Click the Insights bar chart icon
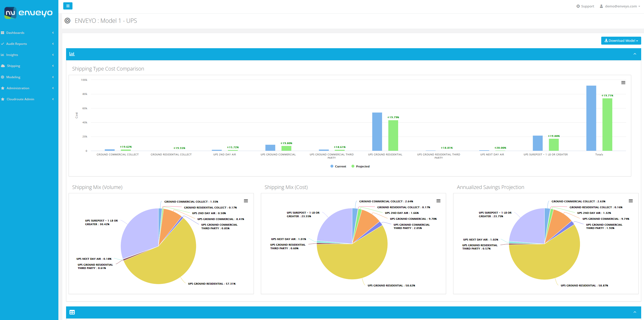644x320 pixels. pos(3,55)
